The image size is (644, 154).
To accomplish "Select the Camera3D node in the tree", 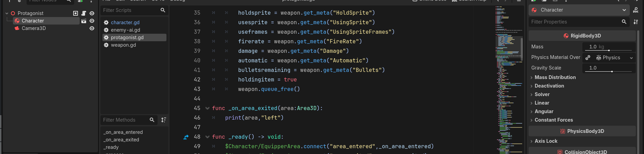I will click(34, 28).
